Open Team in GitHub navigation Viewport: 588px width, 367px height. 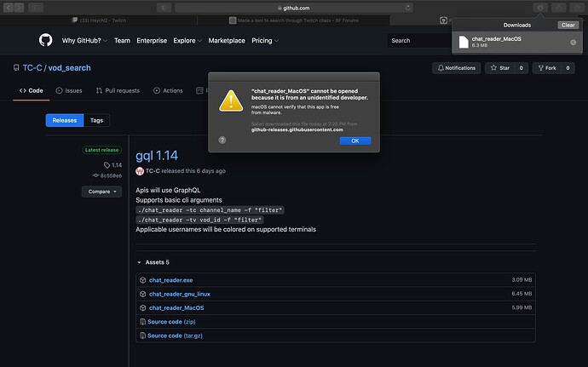click(x=122, y=41)
